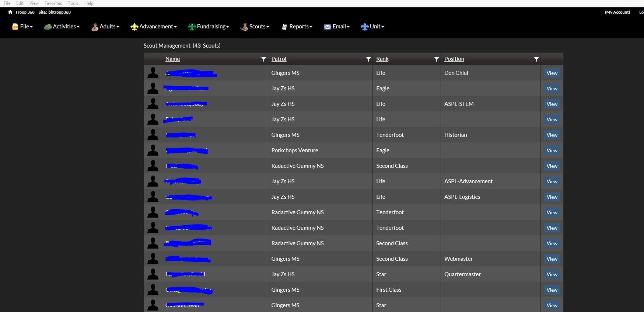This screenshot has height=312, width=644.
Task: Filter scouts by Position column funnel
Action: click(x=536, y=59)
